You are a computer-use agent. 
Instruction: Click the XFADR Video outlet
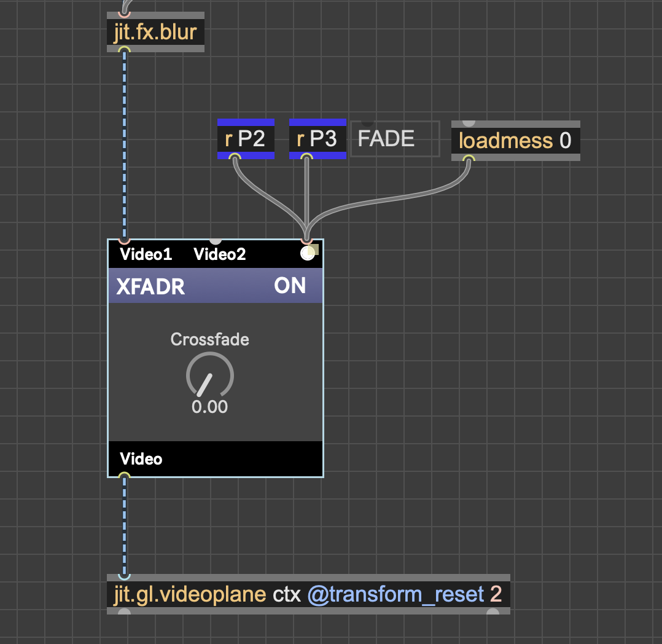(x=124, y=476)
